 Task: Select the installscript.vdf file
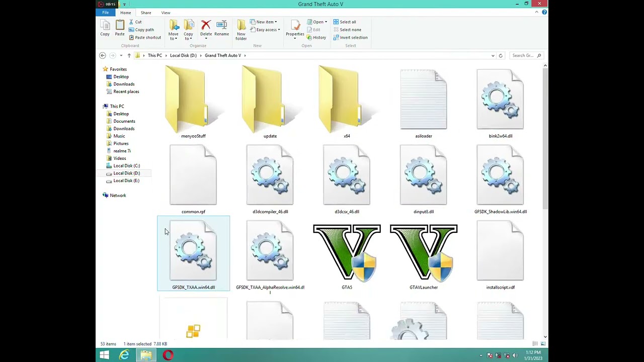pos(500,254)
